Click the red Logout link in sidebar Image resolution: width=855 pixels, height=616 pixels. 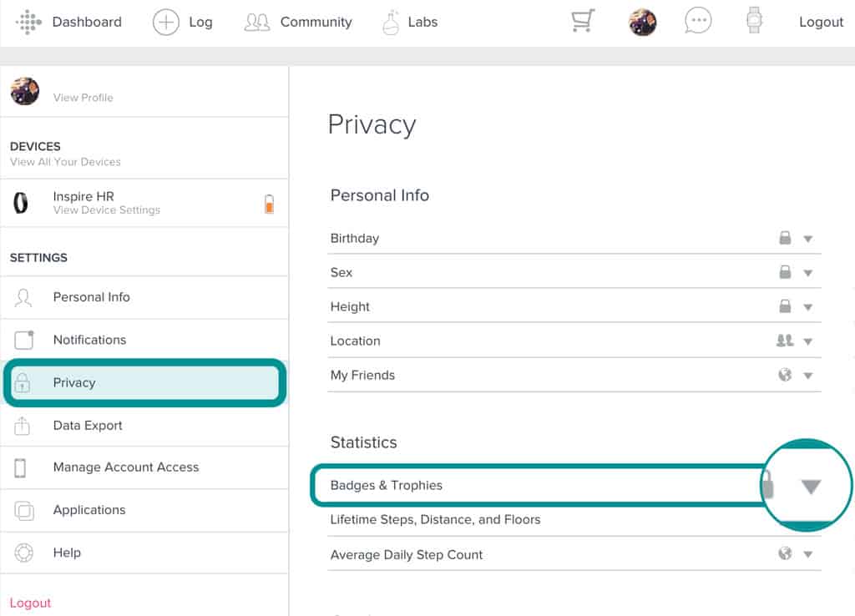click(x=30, y=603)
